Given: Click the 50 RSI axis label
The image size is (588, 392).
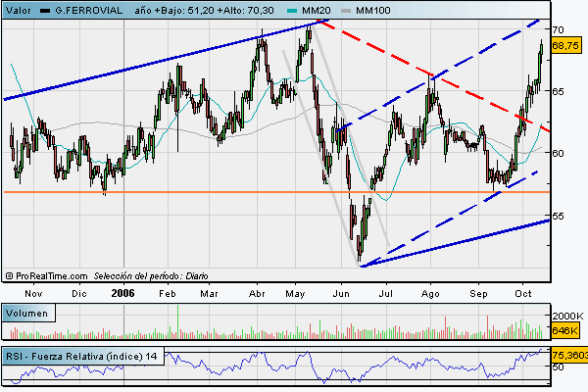Looking at the screenshot, I should (558, 367).
